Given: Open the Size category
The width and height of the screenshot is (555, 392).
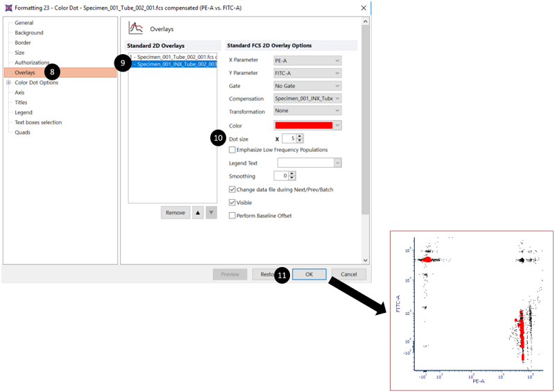Looking at the screenshot, I should click(x=19, y=53).
